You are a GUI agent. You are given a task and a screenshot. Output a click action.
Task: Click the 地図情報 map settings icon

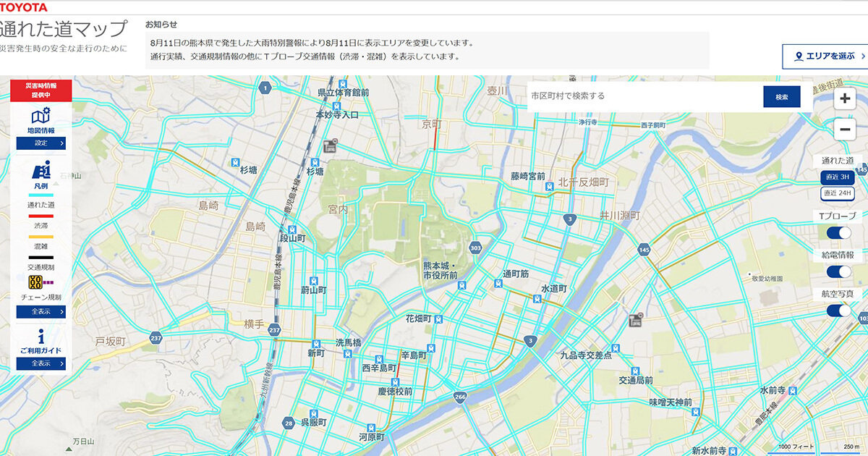(41, 116)
